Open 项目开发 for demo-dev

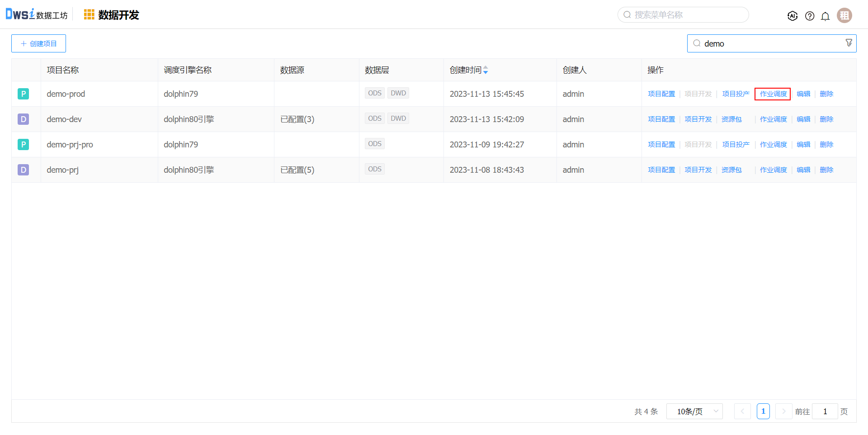point(698,119)
